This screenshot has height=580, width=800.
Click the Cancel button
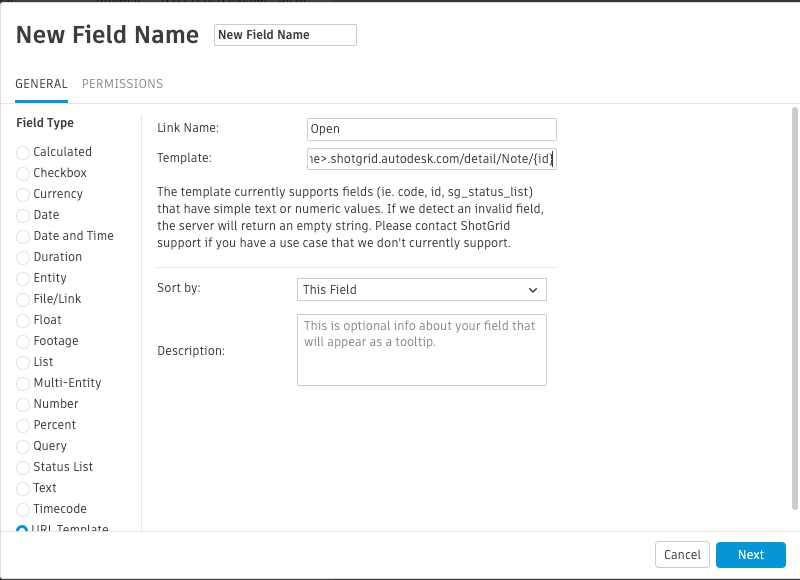click(682, 554)
